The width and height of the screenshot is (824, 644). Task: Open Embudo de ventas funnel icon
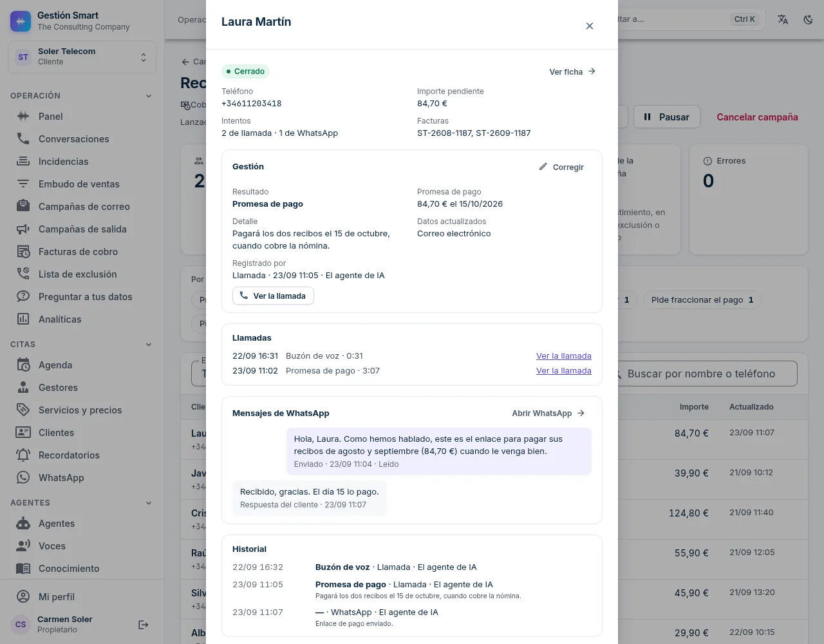pos(23,184)
